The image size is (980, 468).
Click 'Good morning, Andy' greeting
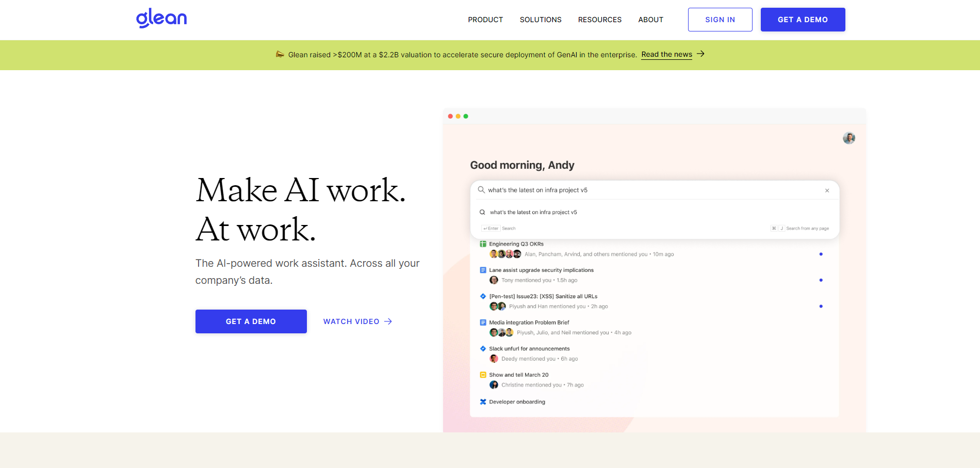coord(522,165)
